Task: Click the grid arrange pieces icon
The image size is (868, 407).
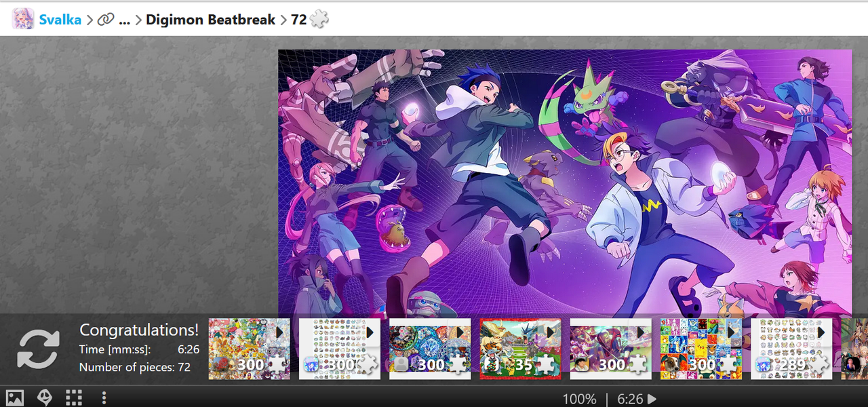Action: pyautogui.click(x=74, y=398)
